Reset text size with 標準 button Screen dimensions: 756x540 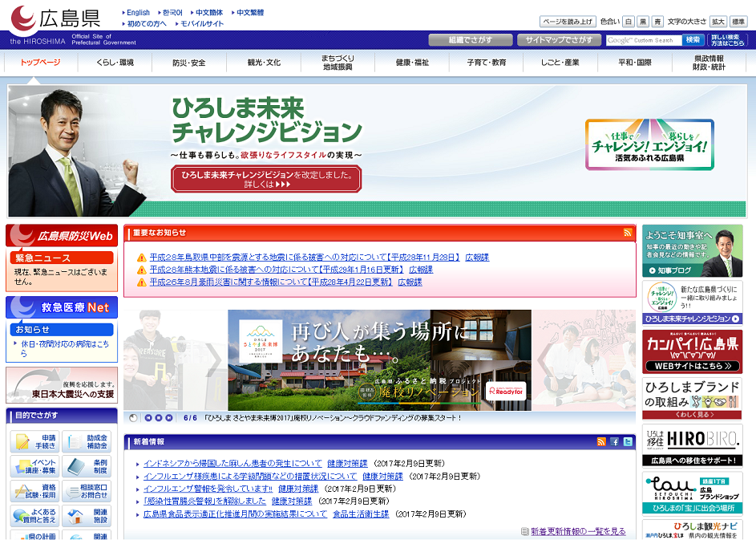(x=738, y=22)
